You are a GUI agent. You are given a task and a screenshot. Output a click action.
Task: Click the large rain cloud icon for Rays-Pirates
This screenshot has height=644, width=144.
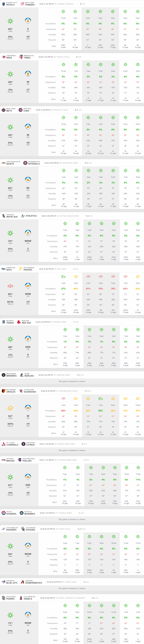(10, 286)
